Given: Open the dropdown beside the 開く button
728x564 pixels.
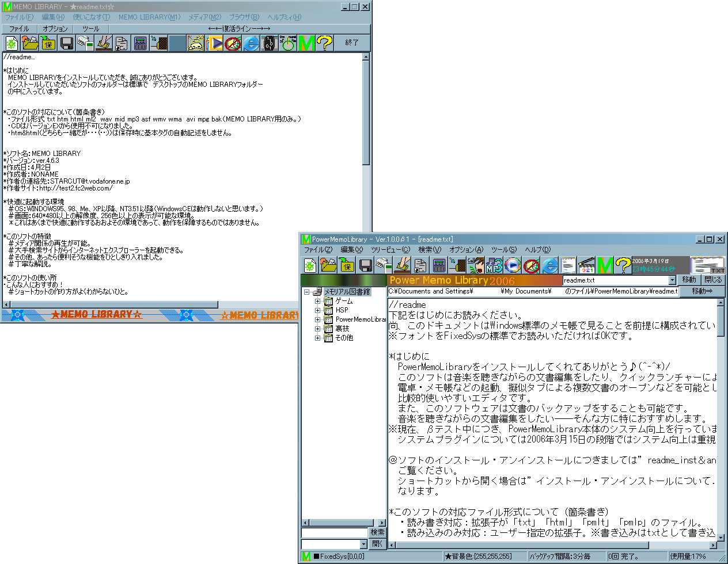Looking at the screenshot, I should pyautogui.click(x=363, y=544).
